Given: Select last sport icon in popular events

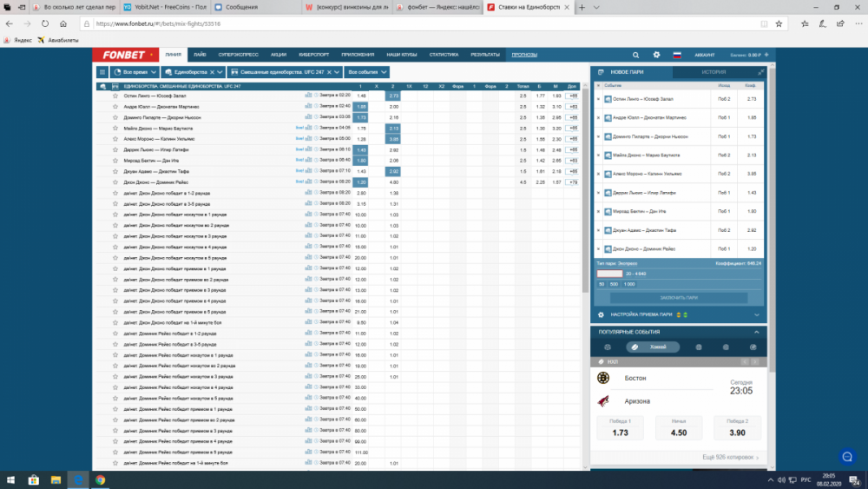Looking at the screenshot, I should click(753, 347).
